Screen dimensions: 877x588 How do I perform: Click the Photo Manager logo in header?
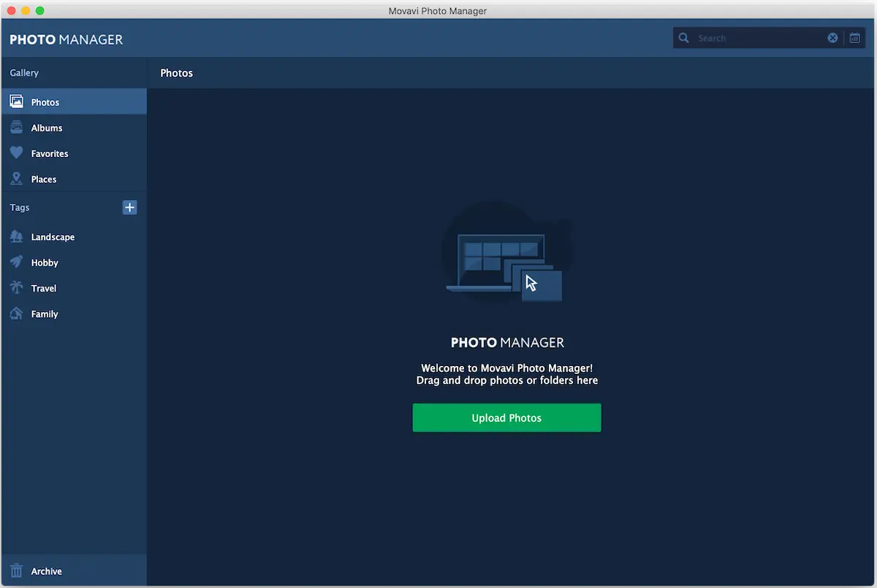[67, 39]
